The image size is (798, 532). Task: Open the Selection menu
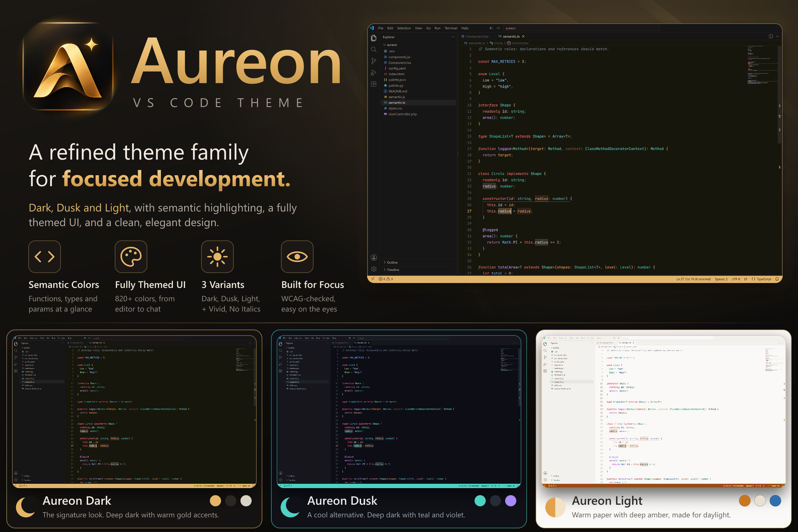[404, 28]
